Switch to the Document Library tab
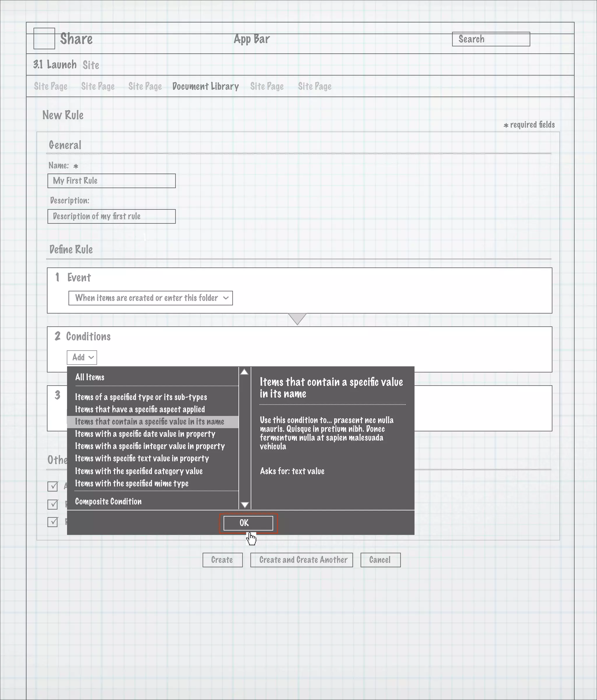The height and width of the screenshot is (700, 597). point(205,87)
